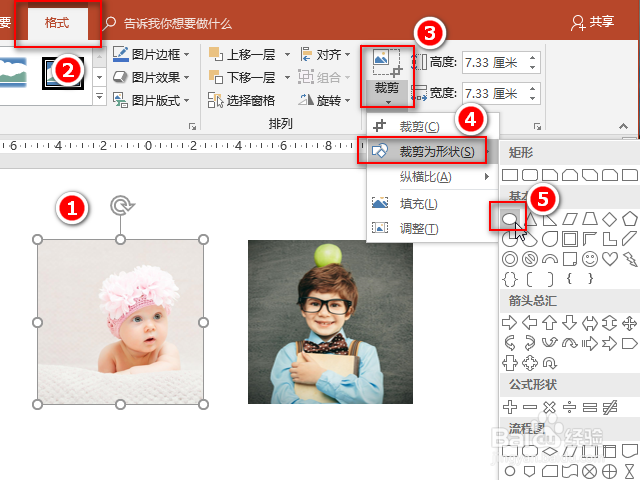Select the teardrop shape
This screenshot has width=640, height=480.
click(x=550, y=239)
